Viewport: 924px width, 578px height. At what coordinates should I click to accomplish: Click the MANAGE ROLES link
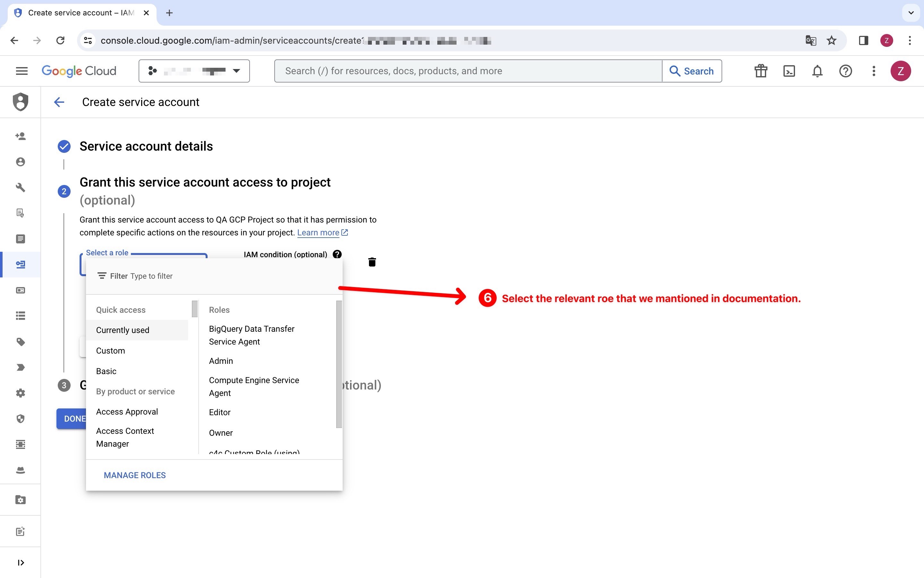click(135, 475)
